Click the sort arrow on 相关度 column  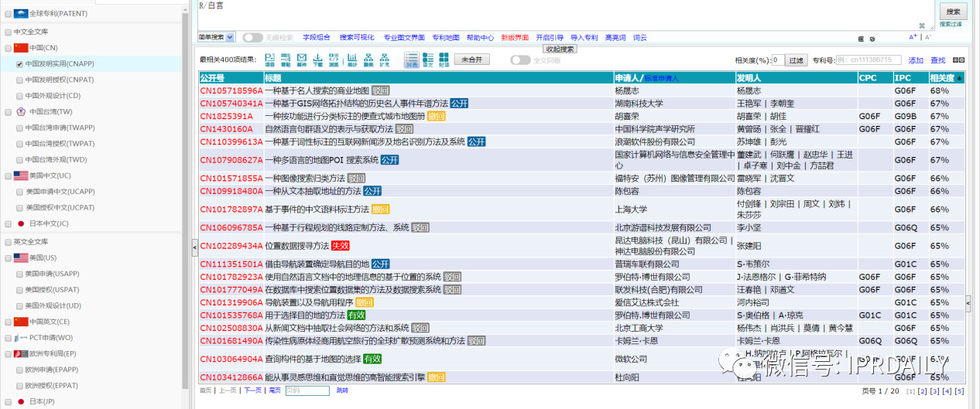tap(961, 78)
